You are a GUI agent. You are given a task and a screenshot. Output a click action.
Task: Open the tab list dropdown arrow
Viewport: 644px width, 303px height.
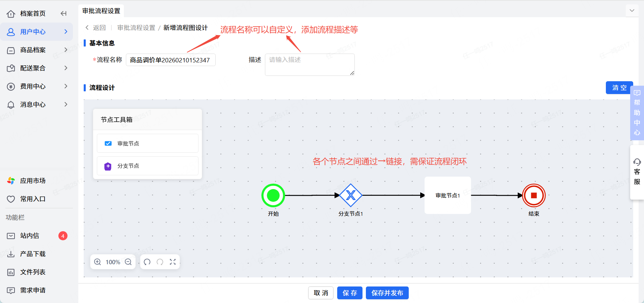point(632,11)
